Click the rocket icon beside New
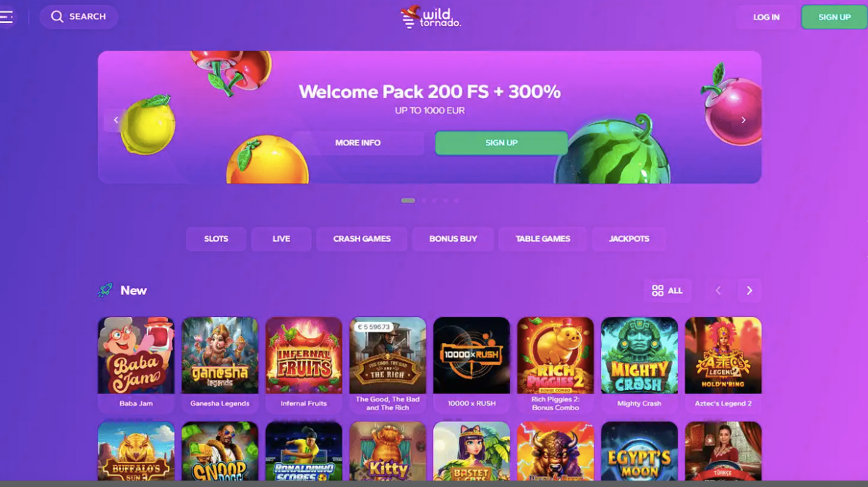 (x=105, y=290)
